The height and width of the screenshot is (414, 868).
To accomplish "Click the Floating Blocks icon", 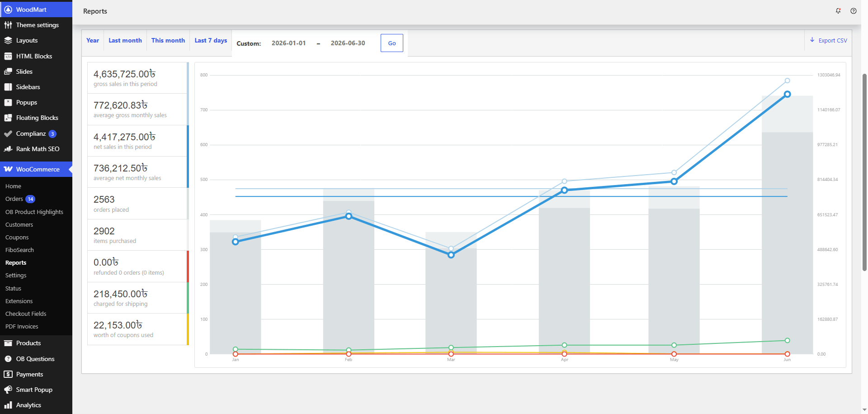I will [8, 118].
